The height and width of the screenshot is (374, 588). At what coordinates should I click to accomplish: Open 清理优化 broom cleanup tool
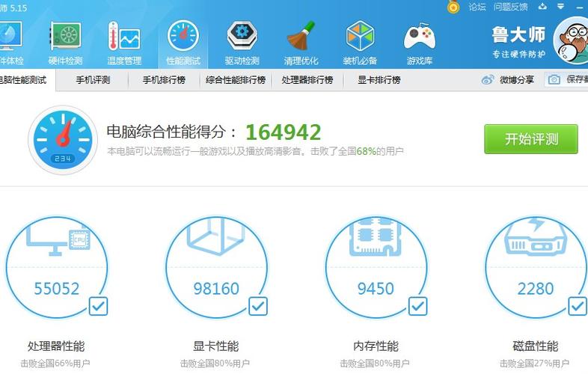click(301, 43)
